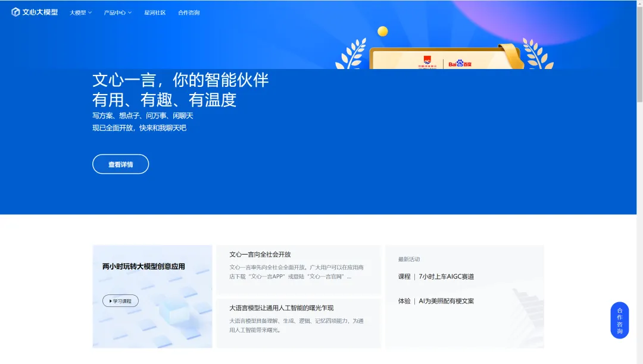Image resolution: width=643 pixels, height=364 pixels.
Task: Click the play icon in 学习课程 button
Action: pyautogui.click(x=110, y=301)
